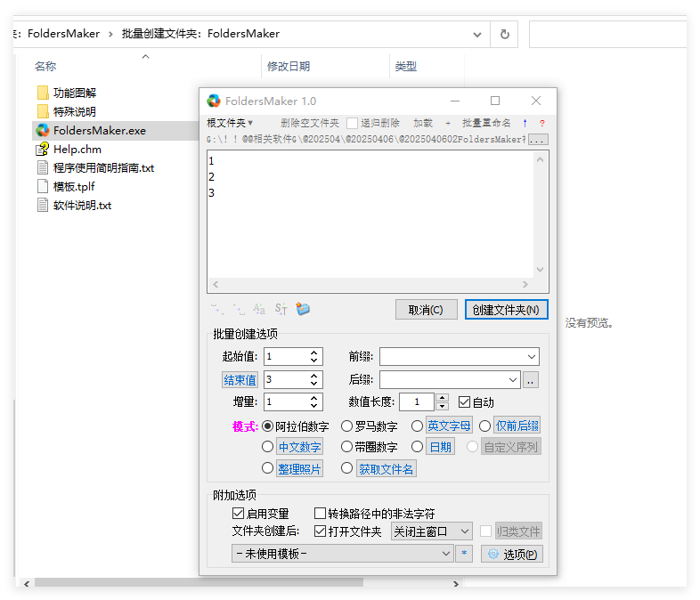Expand the Explorer address bar history chevron

pos(477,35)
